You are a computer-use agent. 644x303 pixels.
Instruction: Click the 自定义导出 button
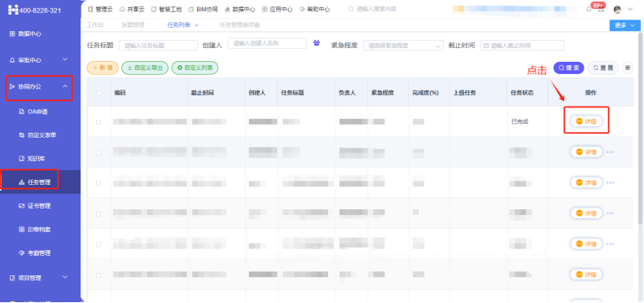click(x=145, y=68)
